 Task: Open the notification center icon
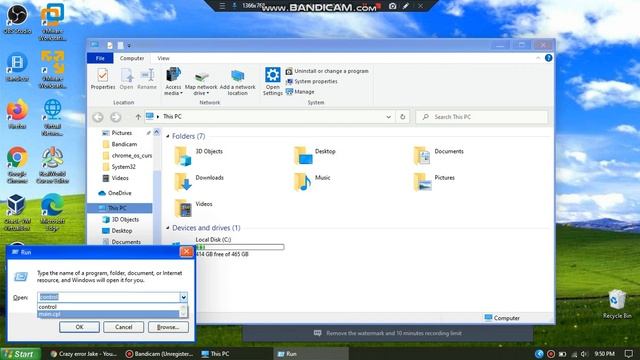629,354
